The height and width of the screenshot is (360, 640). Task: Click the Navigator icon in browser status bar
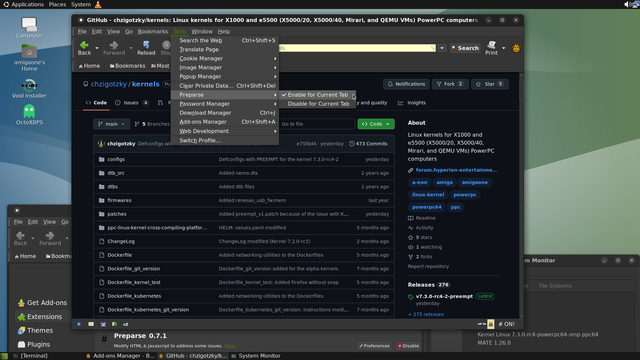[x=79, y=324]
